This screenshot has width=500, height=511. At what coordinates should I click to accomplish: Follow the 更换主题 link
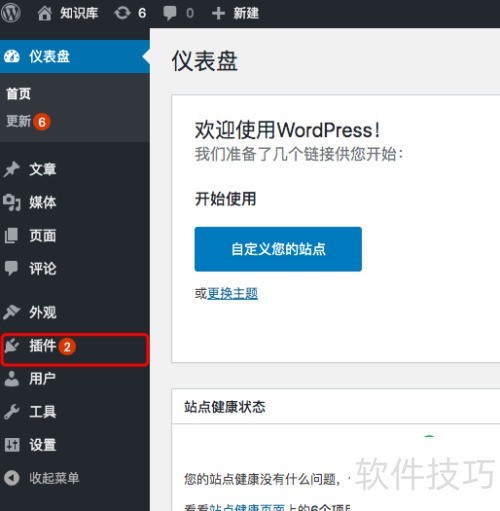click(233, 293)
